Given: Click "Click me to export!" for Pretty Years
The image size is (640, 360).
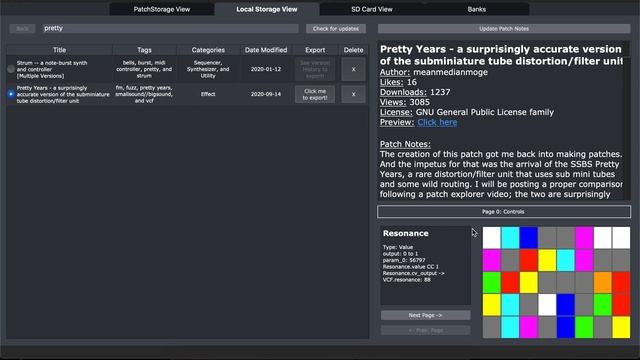Looking at the screenshot, I should pos(315,94).
